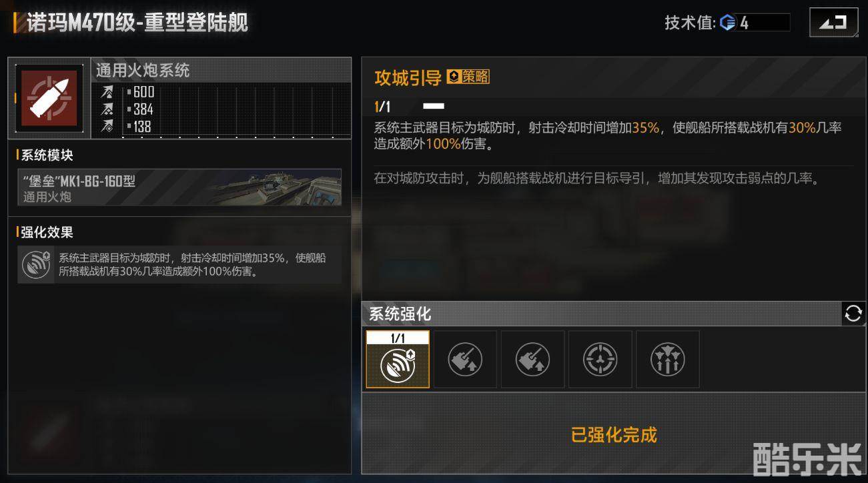Select the triple-arrow fighter boost icon
Image resolution: width=868 pixels, height=483 pixels.
pos(667,360)
